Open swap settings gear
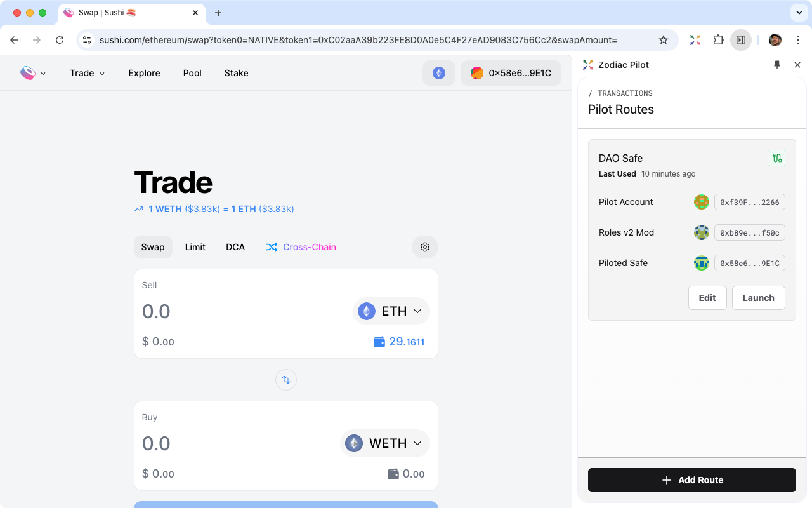This screenshot has height=508, width=812. click(x=425, y=247)
